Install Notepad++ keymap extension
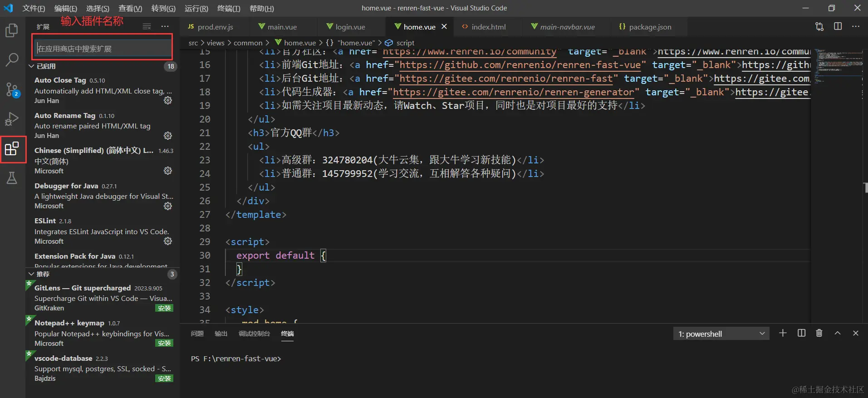Image resolution: width=868 pixels, height=398 pixels. tap(164, 343)
